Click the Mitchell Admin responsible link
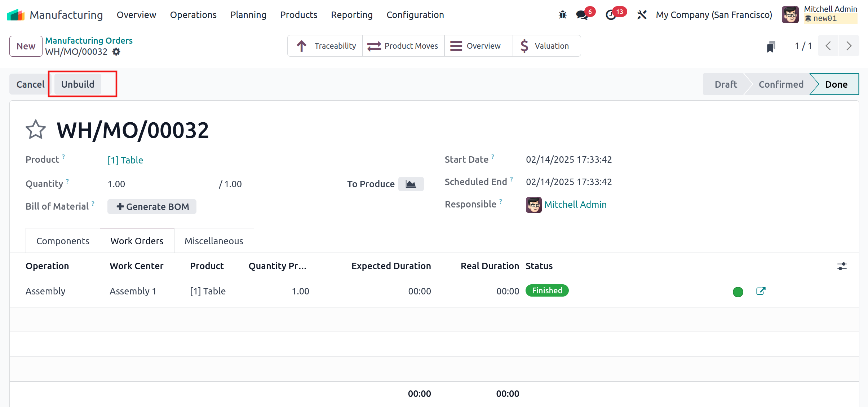Image resolution: width=868 pixels, height=407 pixels. (x=575, y=205)
